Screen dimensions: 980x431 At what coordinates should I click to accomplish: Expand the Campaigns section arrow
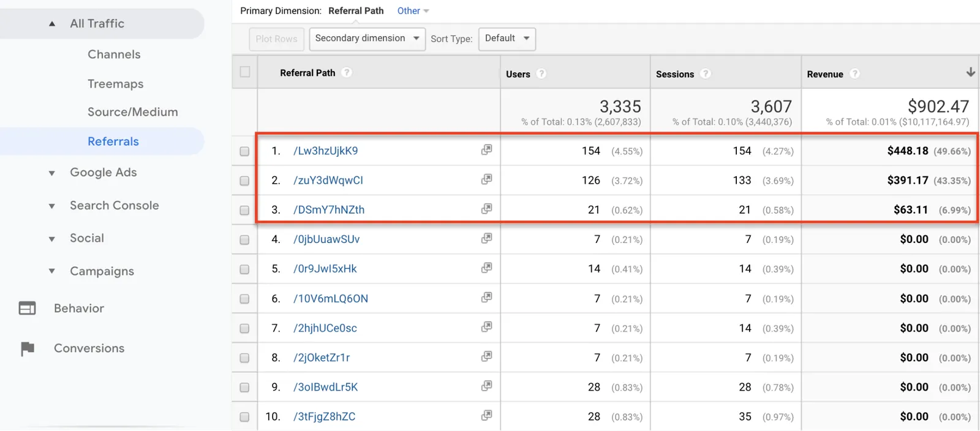coord(52,271)
